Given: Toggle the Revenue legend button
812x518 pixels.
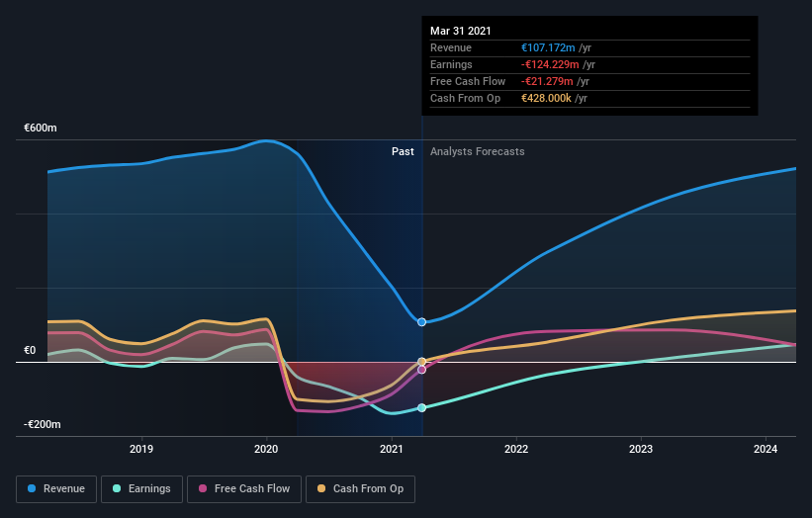Looking at the screenshot, I should [56, 489].
